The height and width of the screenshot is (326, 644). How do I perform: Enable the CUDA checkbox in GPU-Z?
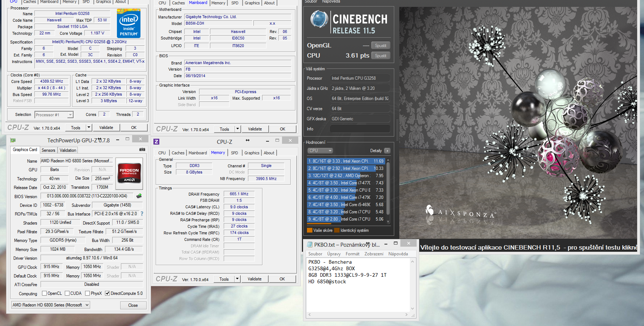click(67, 293)
